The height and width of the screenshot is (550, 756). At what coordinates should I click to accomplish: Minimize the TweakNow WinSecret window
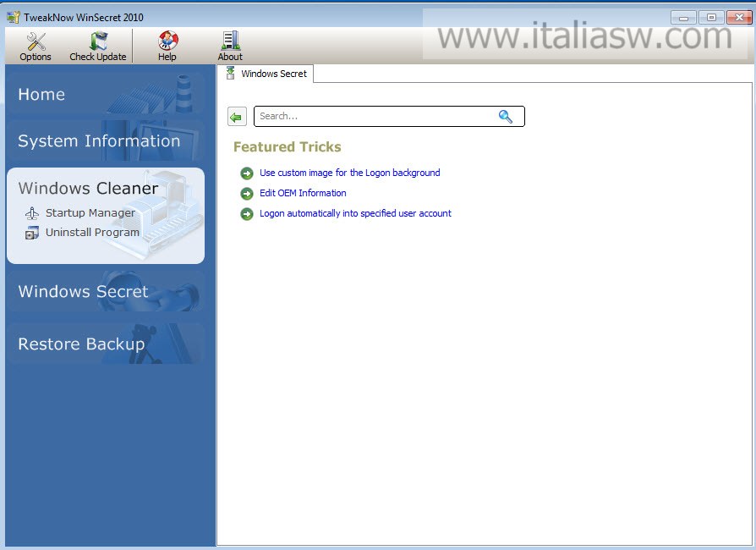click(683, 18)
